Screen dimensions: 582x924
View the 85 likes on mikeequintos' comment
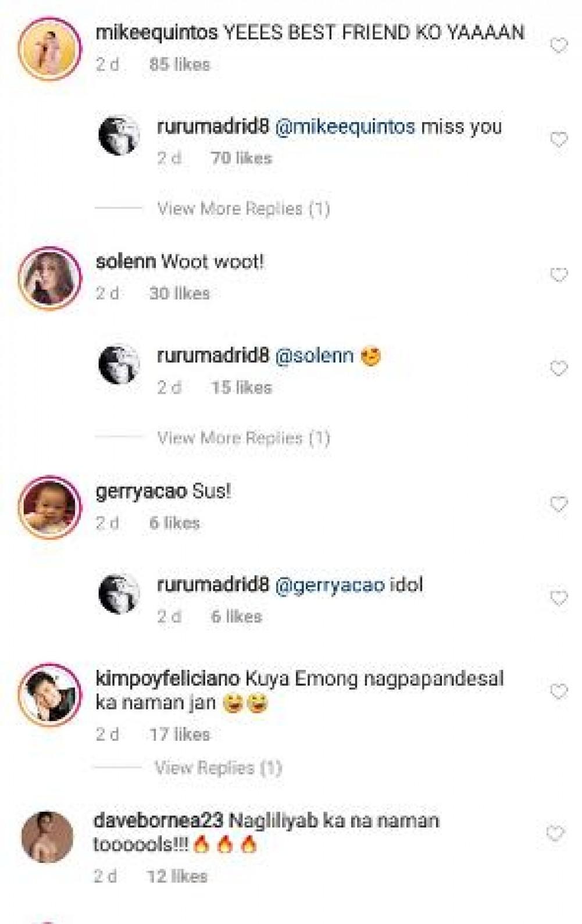tap(179, 64)
